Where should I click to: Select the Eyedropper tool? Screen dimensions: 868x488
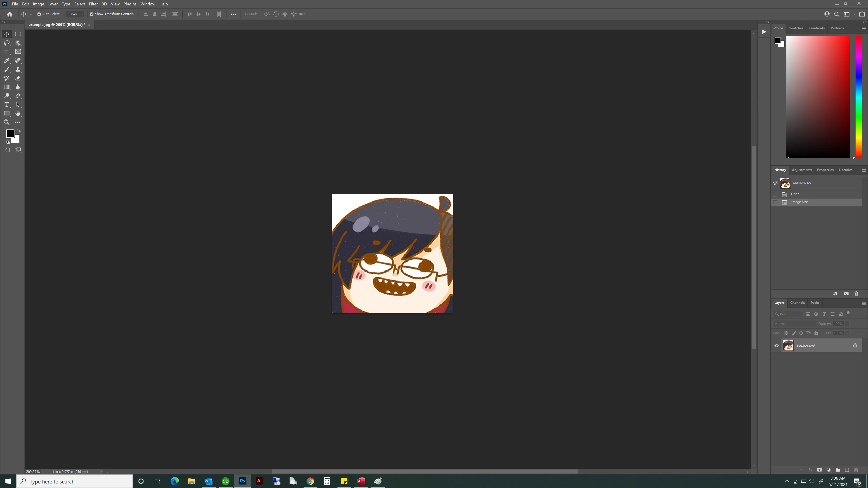6,61
